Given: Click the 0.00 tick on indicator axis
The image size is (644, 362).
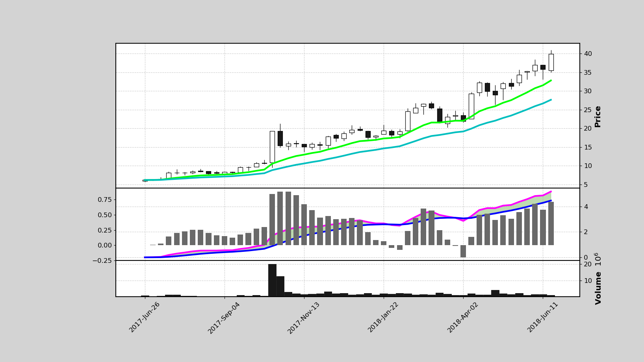Looking at the screenshot, I should pos(105,245).
